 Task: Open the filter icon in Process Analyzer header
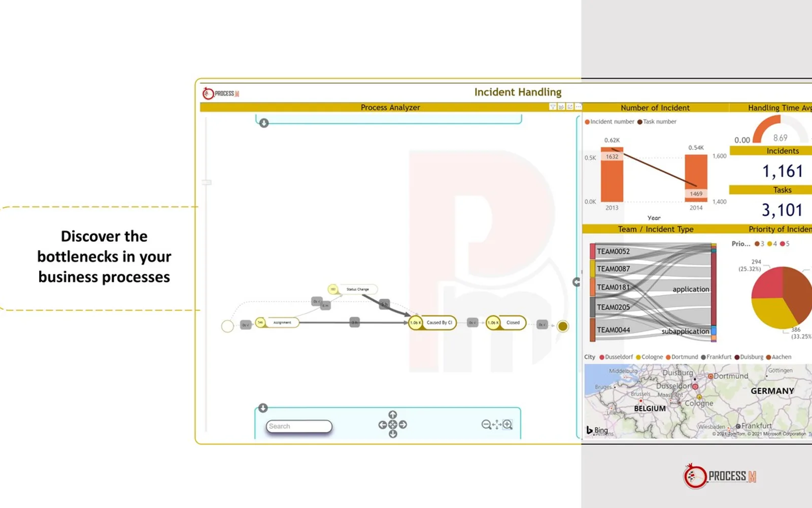tap(553, 107)
